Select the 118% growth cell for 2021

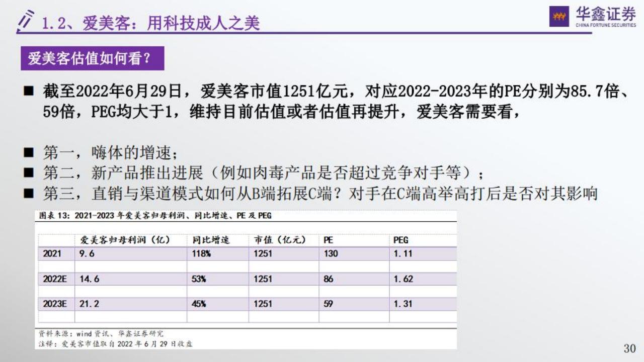pos(201,253)
